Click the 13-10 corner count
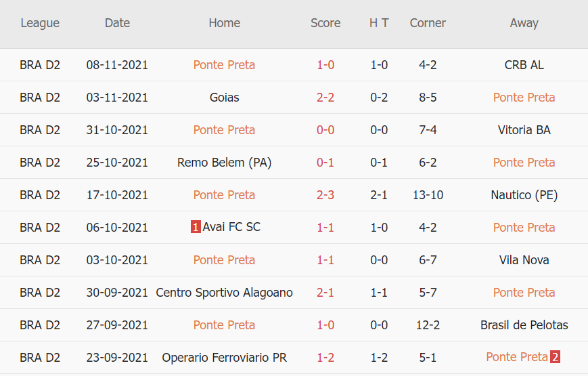The height and width of the screenshot is (376, 588). (x=428, y=195)
